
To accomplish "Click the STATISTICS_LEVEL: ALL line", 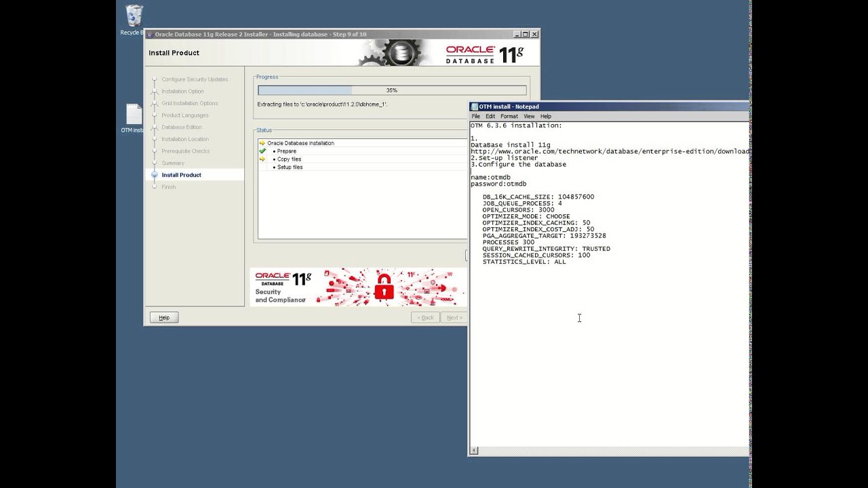I will tap(524, 262).
